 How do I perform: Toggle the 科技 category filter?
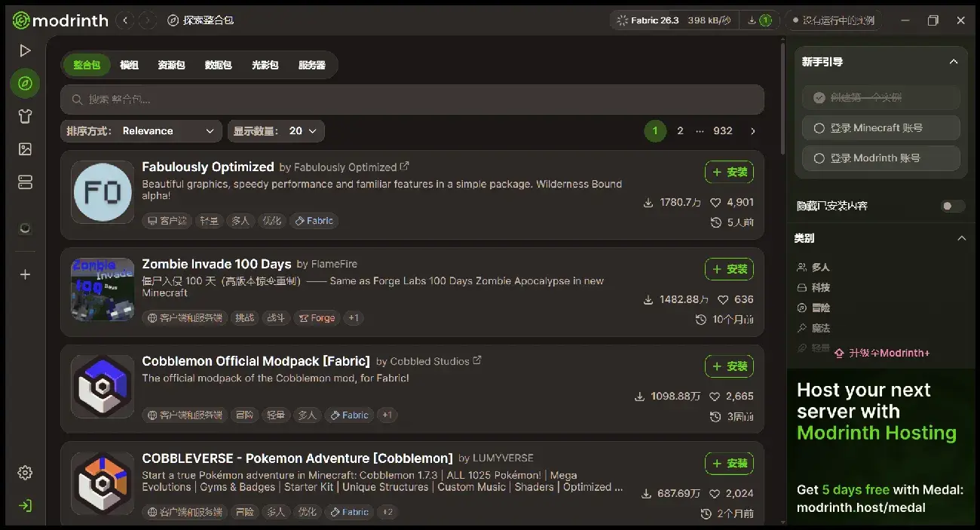point(813,287)
